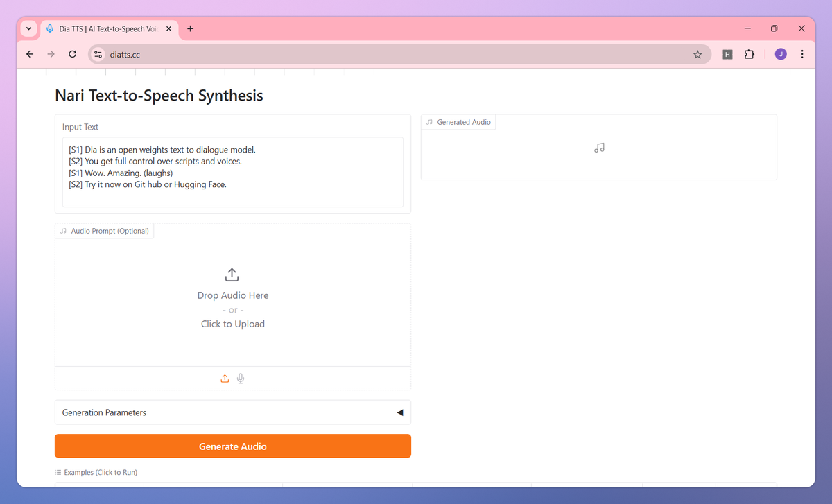The height and width of the screenshot is (504, 832).
Task: Click the Nari Text-to-Speech Synthesis heading
Action: 159,96
